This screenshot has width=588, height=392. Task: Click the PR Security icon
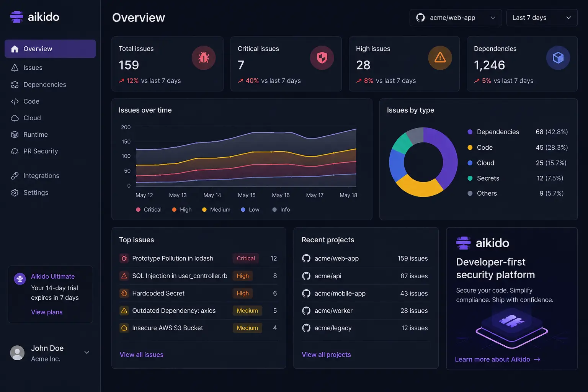click(15, 151)
